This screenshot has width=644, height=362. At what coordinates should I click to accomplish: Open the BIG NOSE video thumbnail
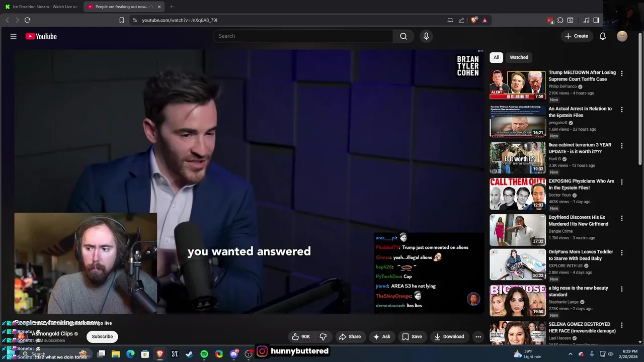[518, 301]
